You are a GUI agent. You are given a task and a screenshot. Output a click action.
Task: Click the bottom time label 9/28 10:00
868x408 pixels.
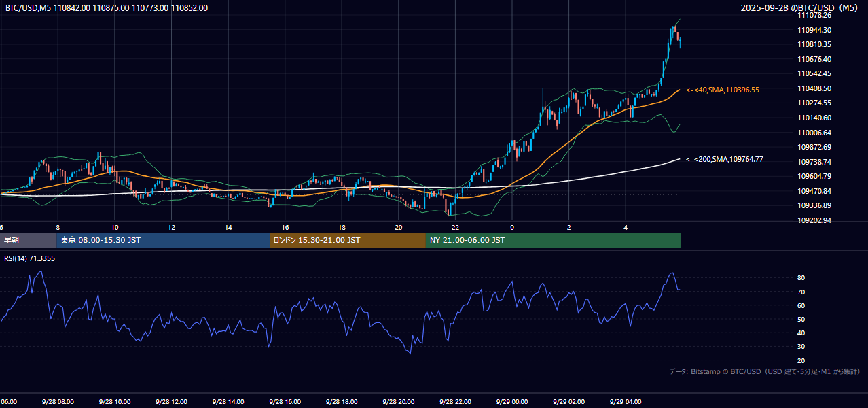coord(114,402)
